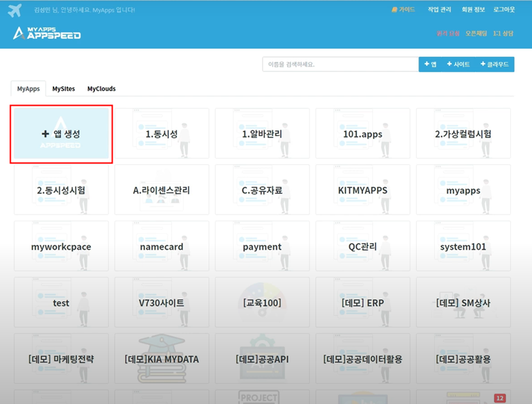
Task: Open the [데모]KIA MYDATA tile
Action: [161, 359]
